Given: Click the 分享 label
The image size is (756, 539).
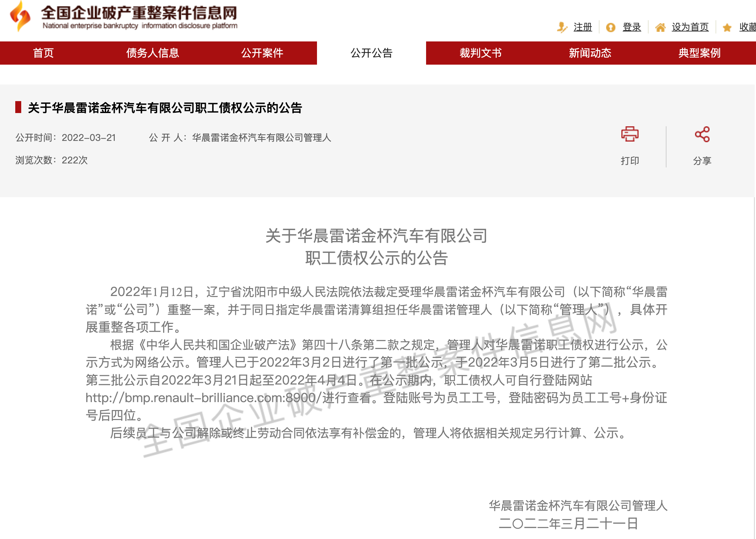Looking at the screenshot, I should pyautogui.click(x=702, y=161).
